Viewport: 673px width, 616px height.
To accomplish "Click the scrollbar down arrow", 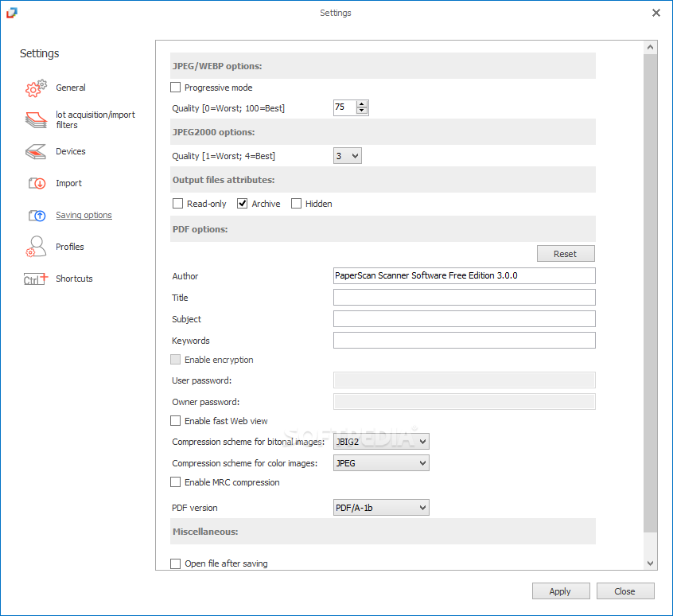I will 650,563.
